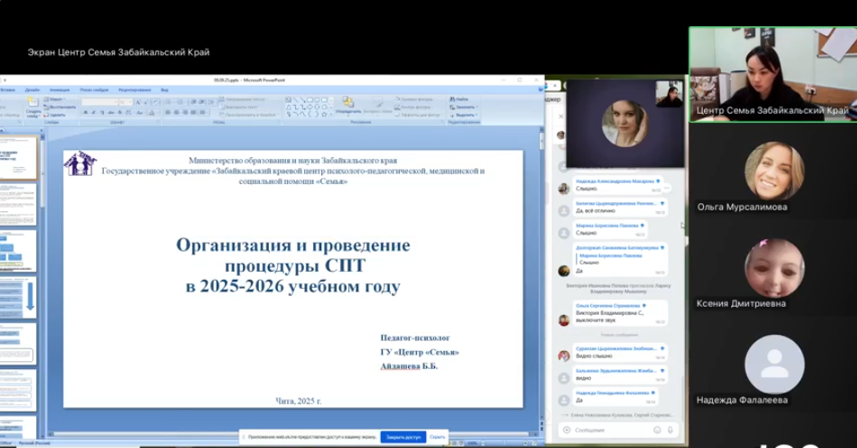Click Ольга Мурсалимова's participant avatar

[774, 170]
